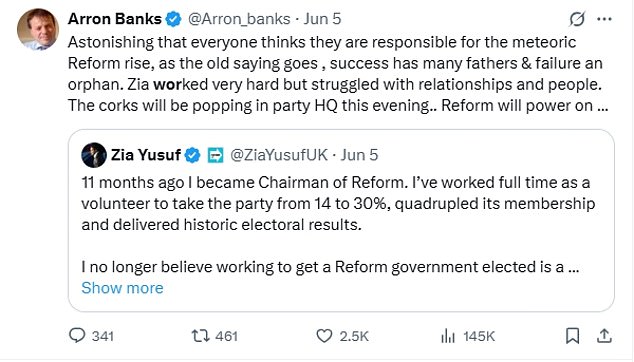Bookmark this tweet
634x362 pixels.
point(573,336)
